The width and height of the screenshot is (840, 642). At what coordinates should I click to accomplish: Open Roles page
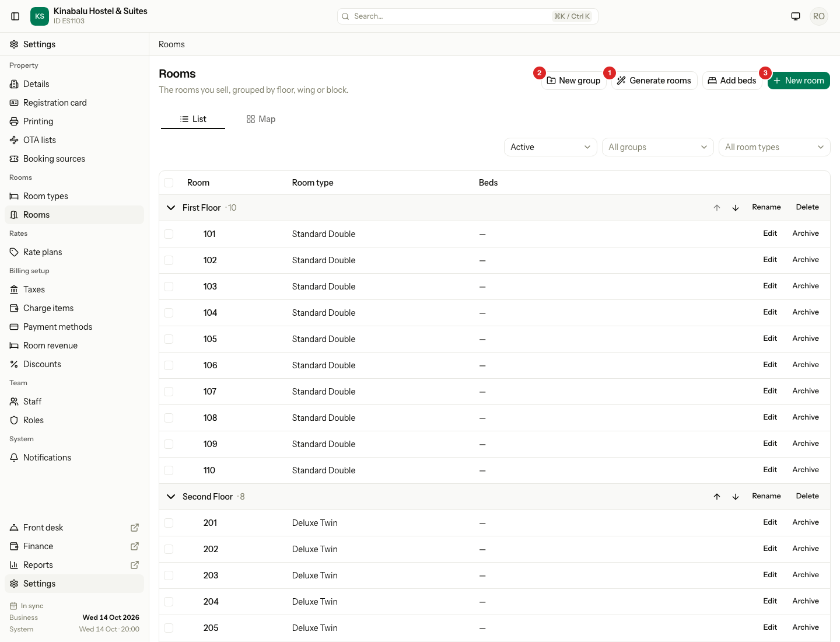click(74, 420)
